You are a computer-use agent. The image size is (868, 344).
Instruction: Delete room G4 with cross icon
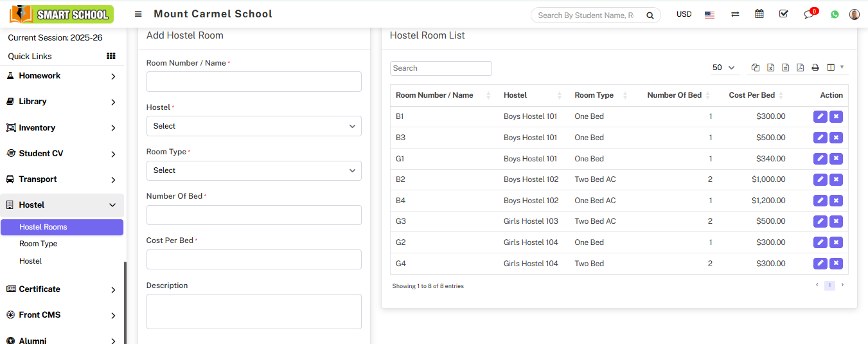coord(836,264)
